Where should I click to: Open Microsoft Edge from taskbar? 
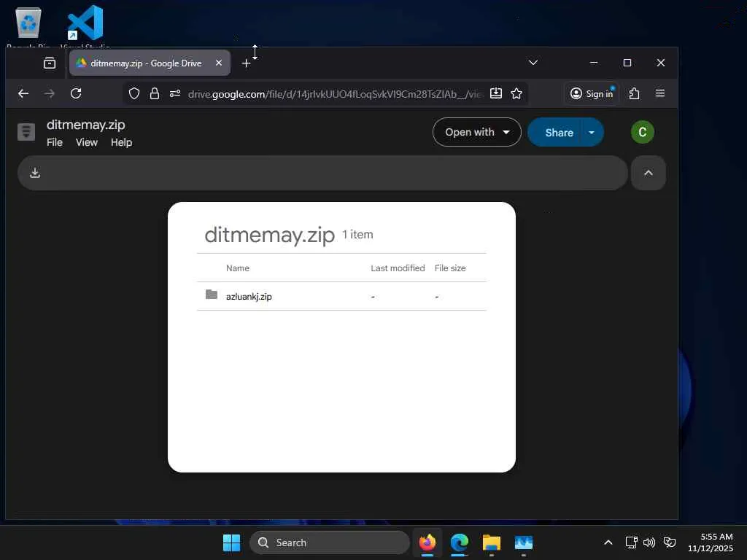(x=460, y=542)
